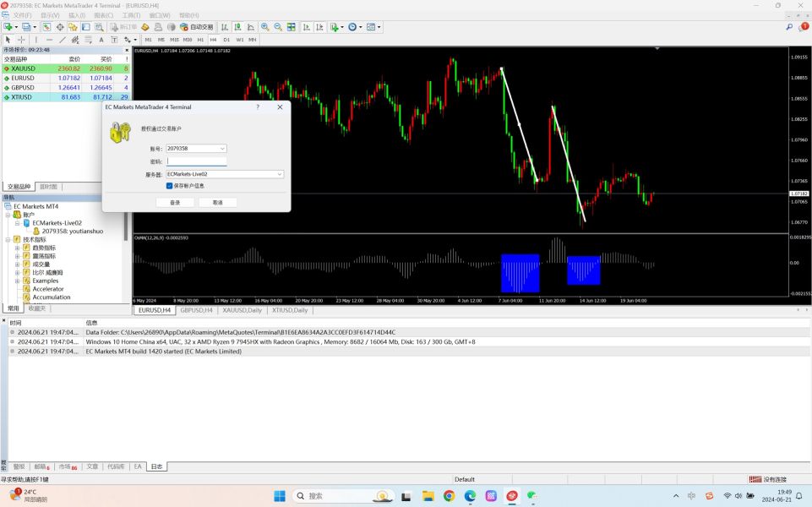Select the XAUUSD row in Market Watch
812x507 pixels.
coord(66,68)
